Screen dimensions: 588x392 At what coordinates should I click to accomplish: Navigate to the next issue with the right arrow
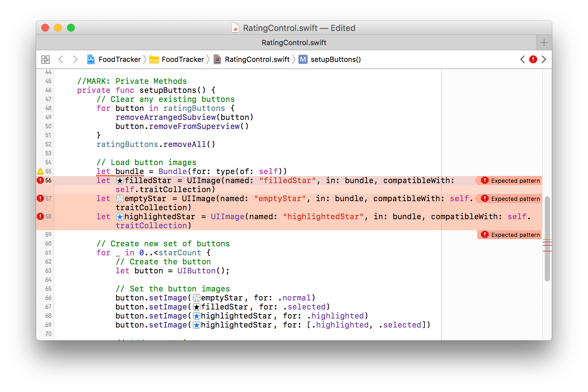click(544, 59)
